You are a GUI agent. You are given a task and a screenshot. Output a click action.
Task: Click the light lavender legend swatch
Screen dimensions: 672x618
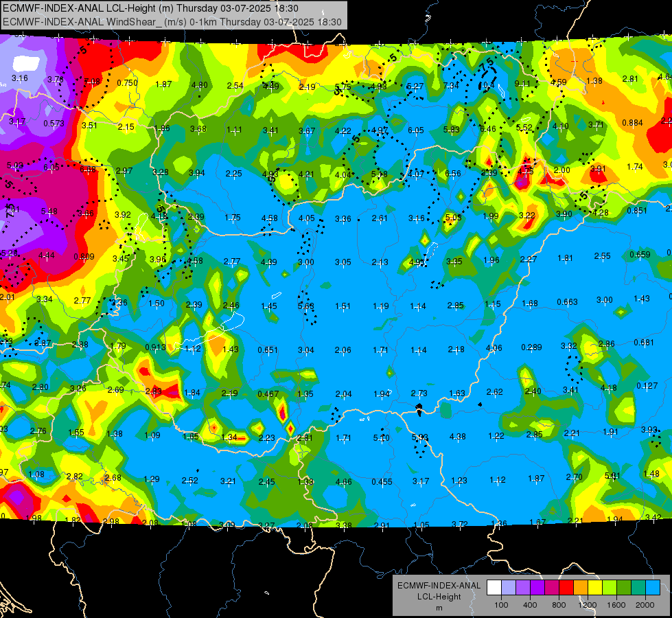point(508,588)
